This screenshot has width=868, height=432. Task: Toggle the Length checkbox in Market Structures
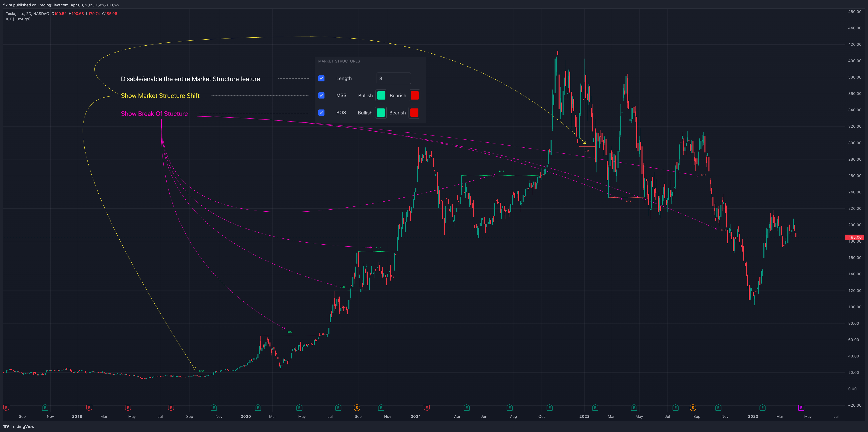point(321,79)
